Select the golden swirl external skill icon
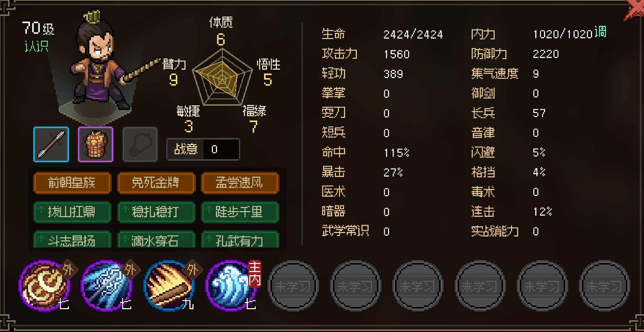This screenshot has width=644, height=332. [44, 286]
